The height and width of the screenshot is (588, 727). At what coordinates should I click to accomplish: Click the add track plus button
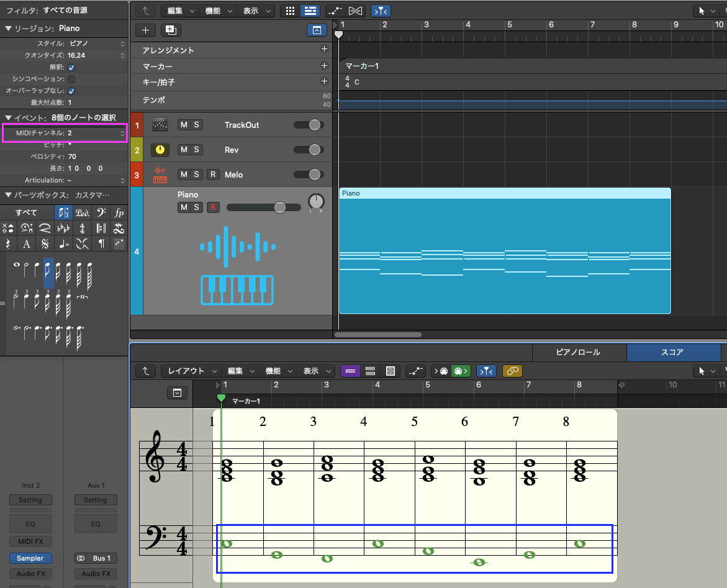point(145,30)
